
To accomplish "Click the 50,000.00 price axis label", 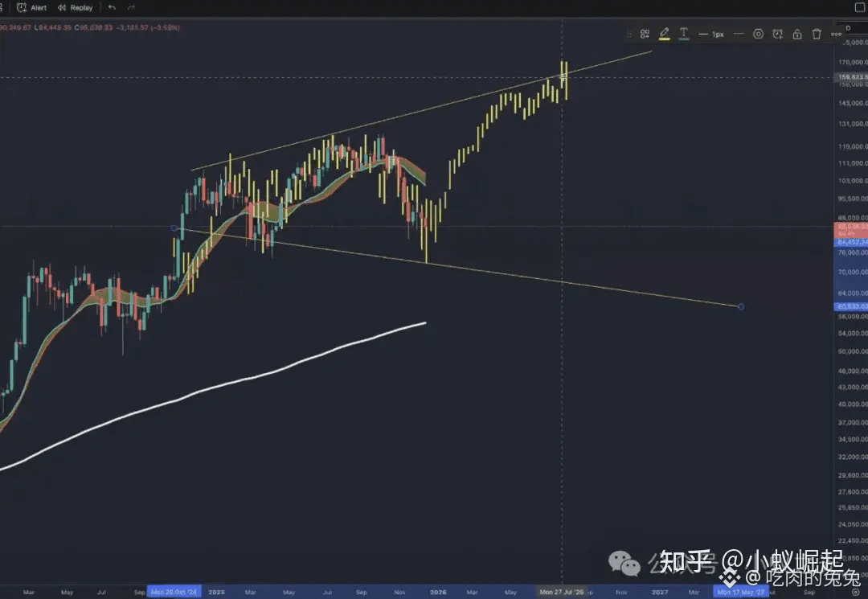I will click(853, 351).
